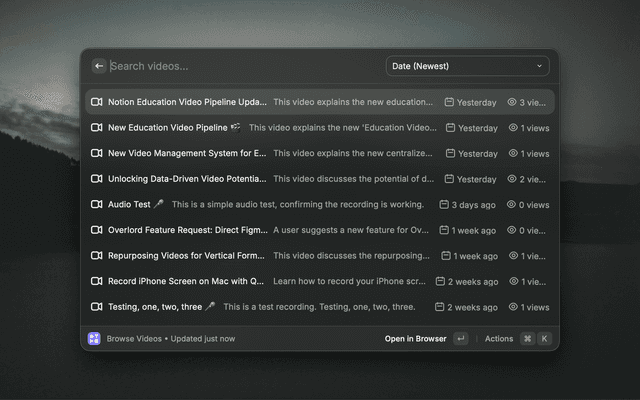Select Record iPhone Screen on Mac video
Screen dimensions: 640x400
(x=187, y=281)
